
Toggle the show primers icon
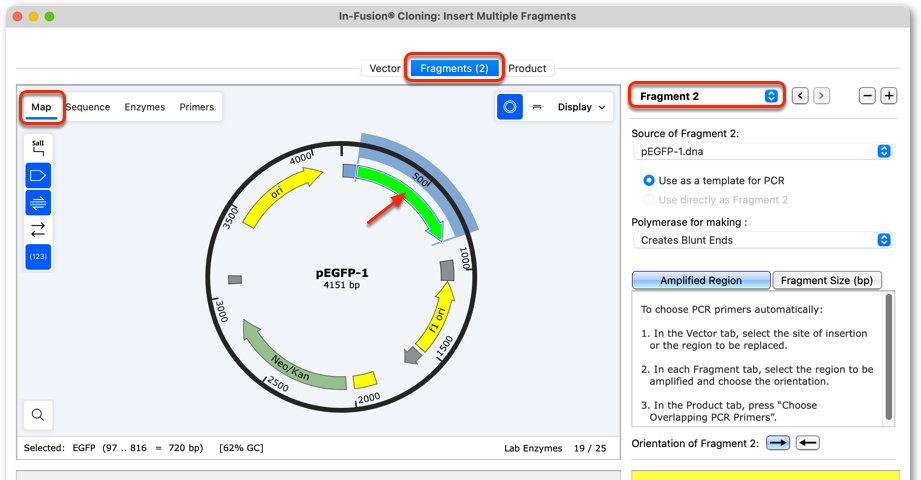pyautogui.click(x=38, y=203)
